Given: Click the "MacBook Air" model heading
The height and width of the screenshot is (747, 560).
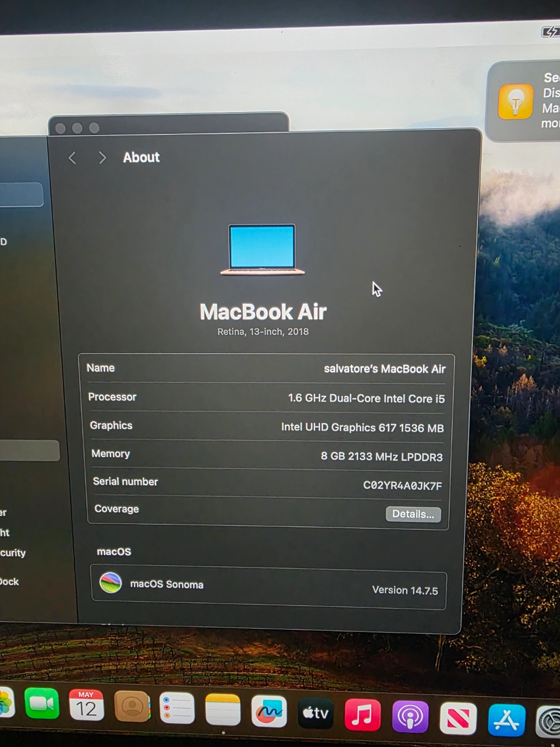Looking at the screenshot, I should click(263, 312).
